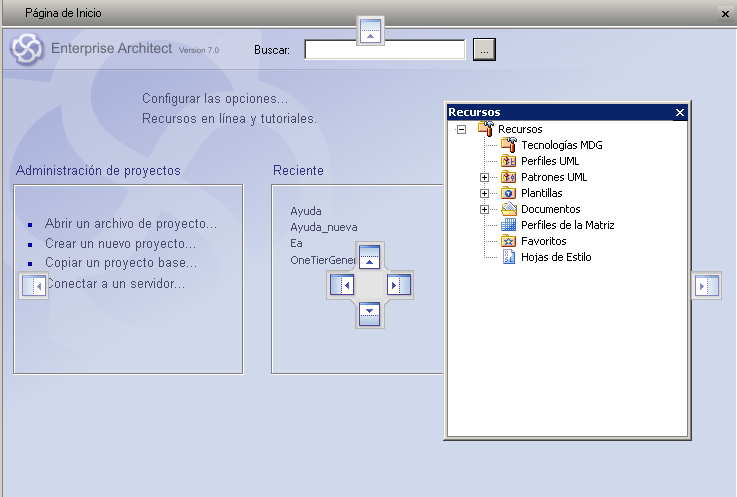Select the center cluster dock-right arrow
This screenshot has width=737, height=497.
tap(399, 285)
